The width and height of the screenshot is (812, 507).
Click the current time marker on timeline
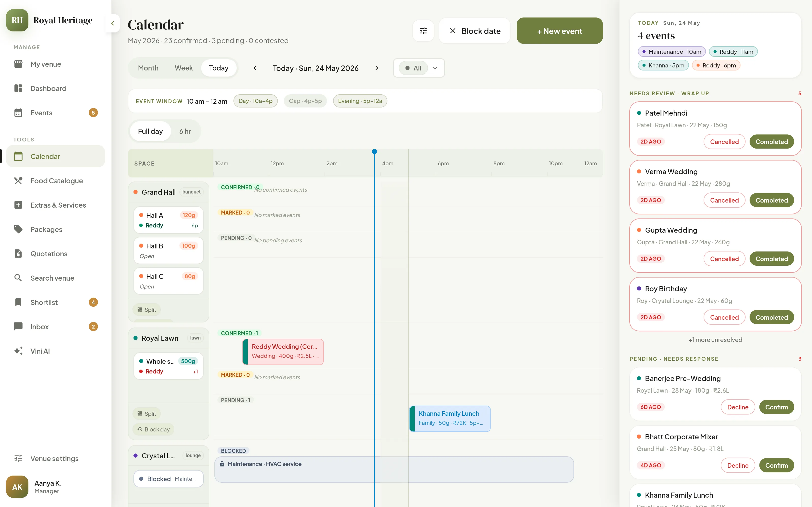(x=375, y=152)
